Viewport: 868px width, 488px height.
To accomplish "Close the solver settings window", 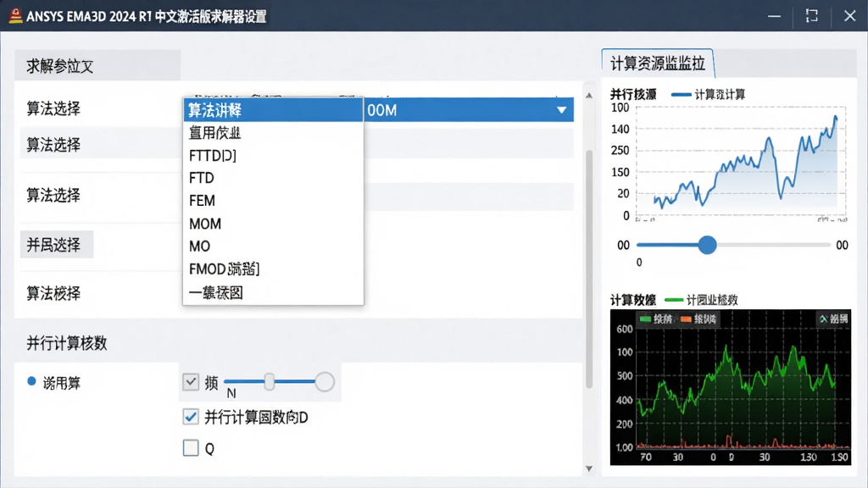I will pyautogui.click(x=849, y=15).
